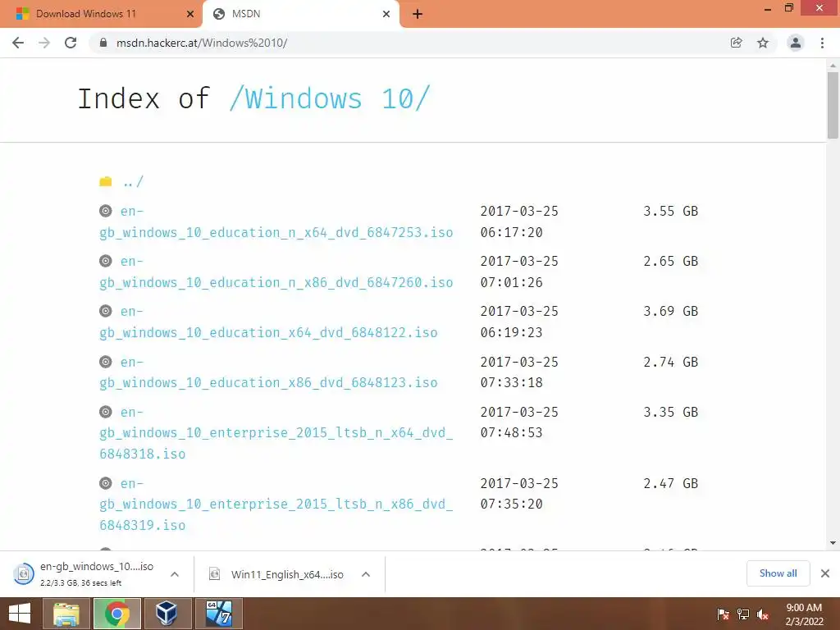The width and height of the screenshot is (840, 630).
Task: Click the 07:01:26 timestamp
Action: (511, 282)
